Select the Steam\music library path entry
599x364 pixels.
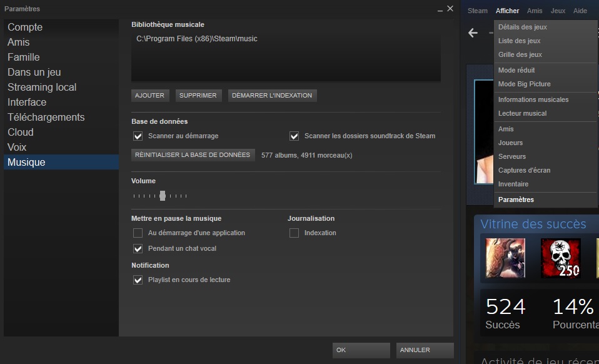coord(197,39)
